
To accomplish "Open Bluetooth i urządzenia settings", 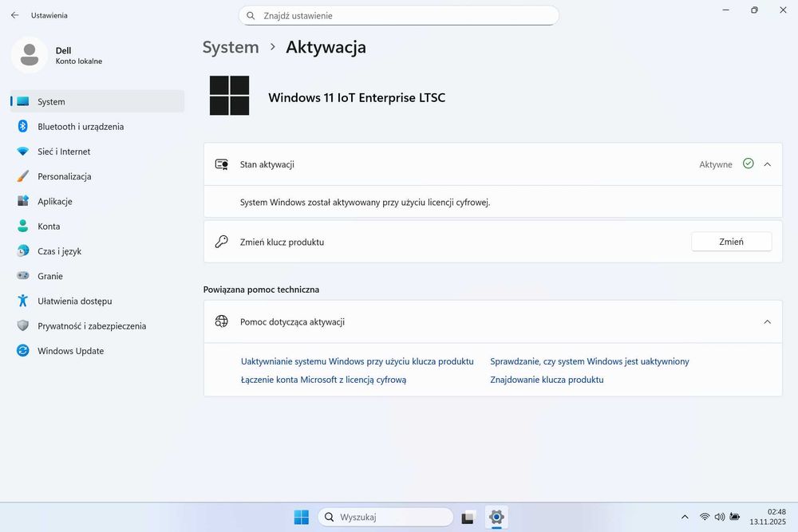I will [x=97, y=127].
